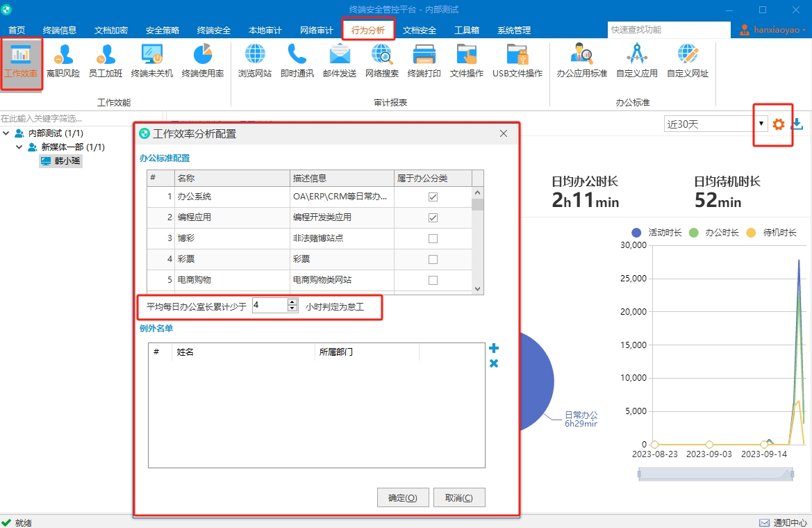Select the 韩小遥 computer in the tree

tap(61, 161)
